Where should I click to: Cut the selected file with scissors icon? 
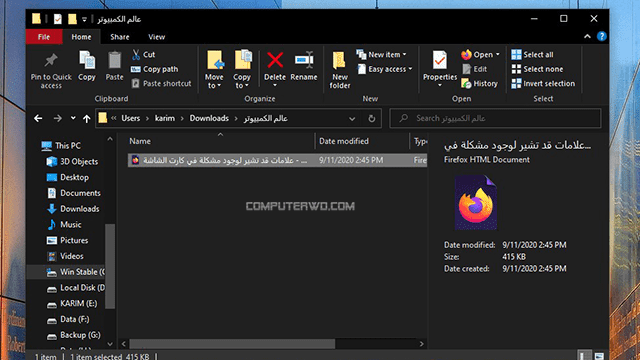[143, 54]
